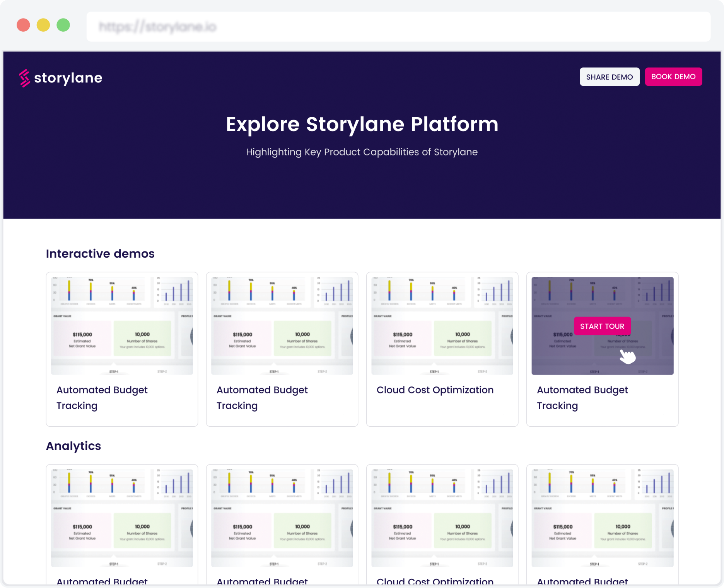Click Cloud Cost Optimization title under Interactive demos
This screenshot has height=588, width=724.
pyautogui.click(x=435, y=390)
